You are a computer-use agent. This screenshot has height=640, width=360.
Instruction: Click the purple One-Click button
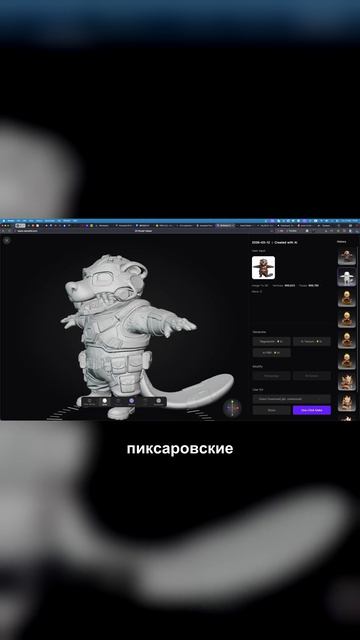click(x=312, y=410)
